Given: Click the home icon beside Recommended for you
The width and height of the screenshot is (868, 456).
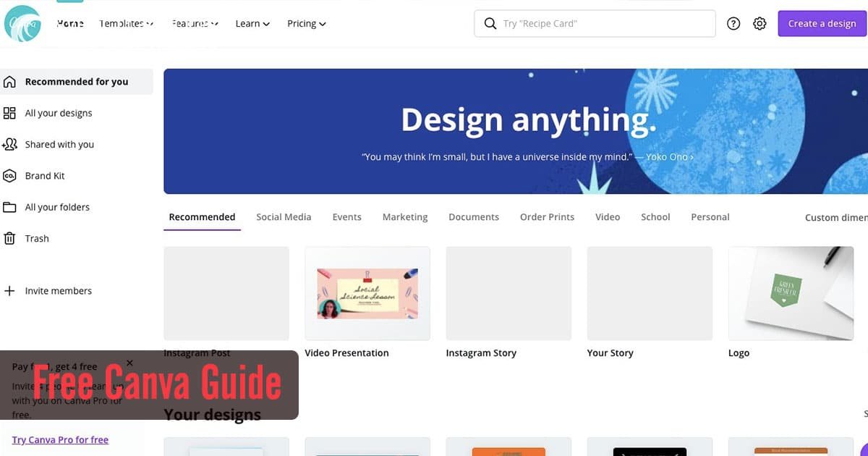Looking at the screenshot, I should coord(9,82).
